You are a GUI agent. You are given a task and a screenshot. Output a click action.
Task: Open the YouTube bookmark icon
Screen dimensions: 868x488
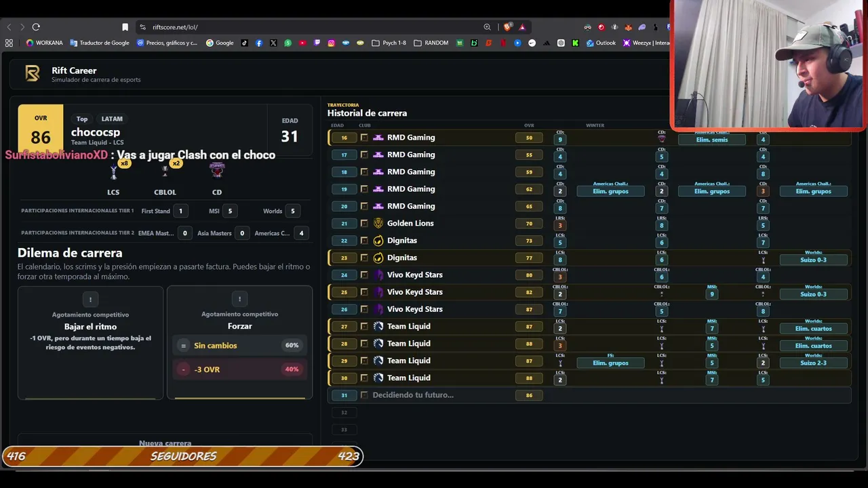[302, 43]
